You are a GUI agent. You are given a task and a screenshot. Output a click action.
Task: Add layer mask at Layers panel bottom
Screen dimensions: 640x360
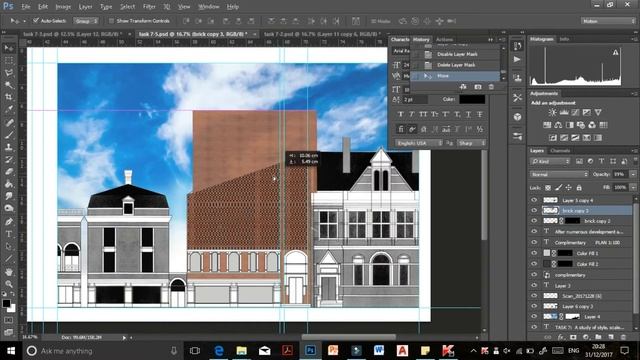573,337
